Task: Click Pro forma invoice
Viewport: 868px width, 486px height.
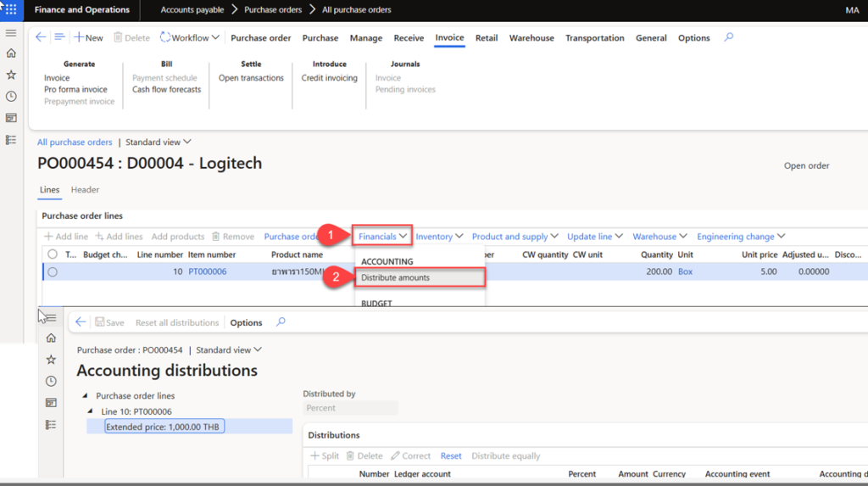Action: (x=75, y=89)
